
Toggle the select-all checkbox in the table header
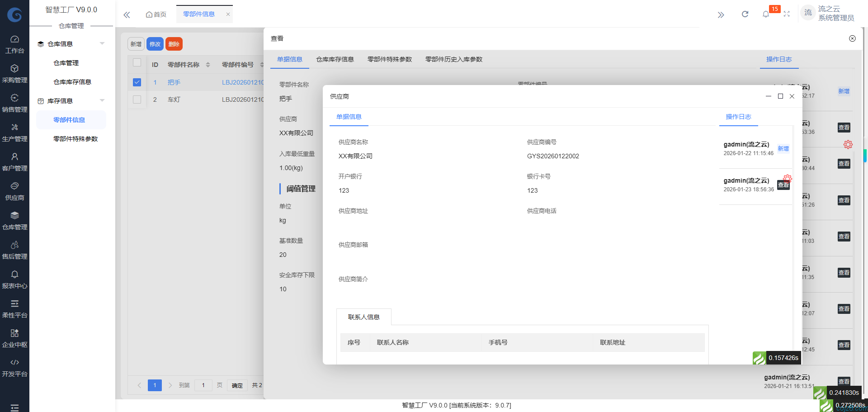[x=137, y=63]
